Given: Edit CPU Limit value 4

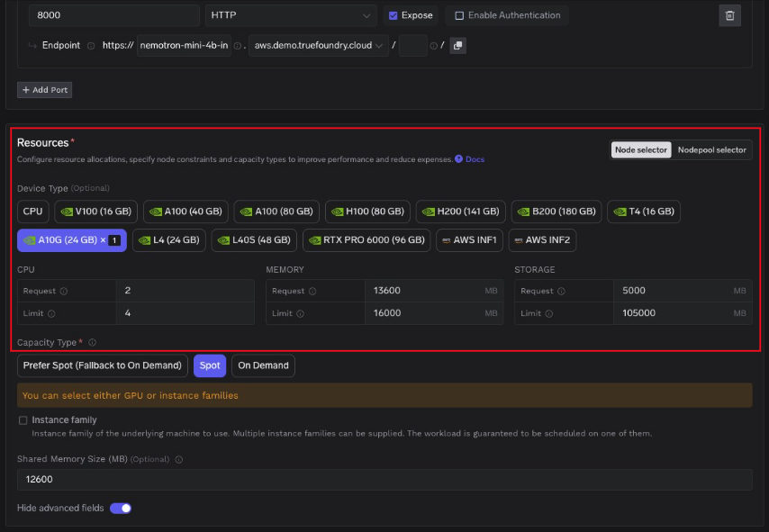Looking at the screenshot, I should 185,313.
